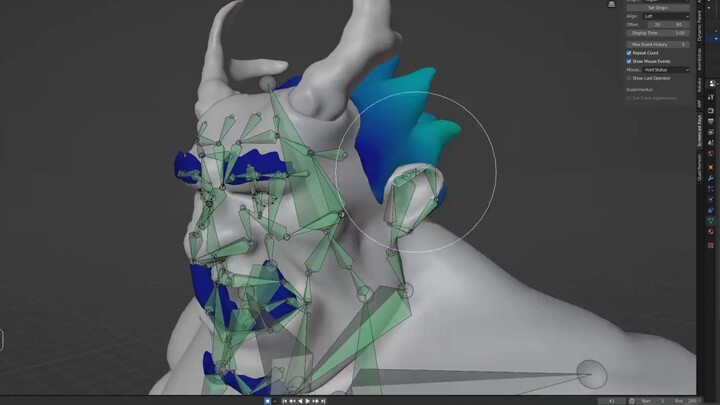720x405 pixels.
Task: Open the View Layer properties tab icon
Action: [711, 132]
